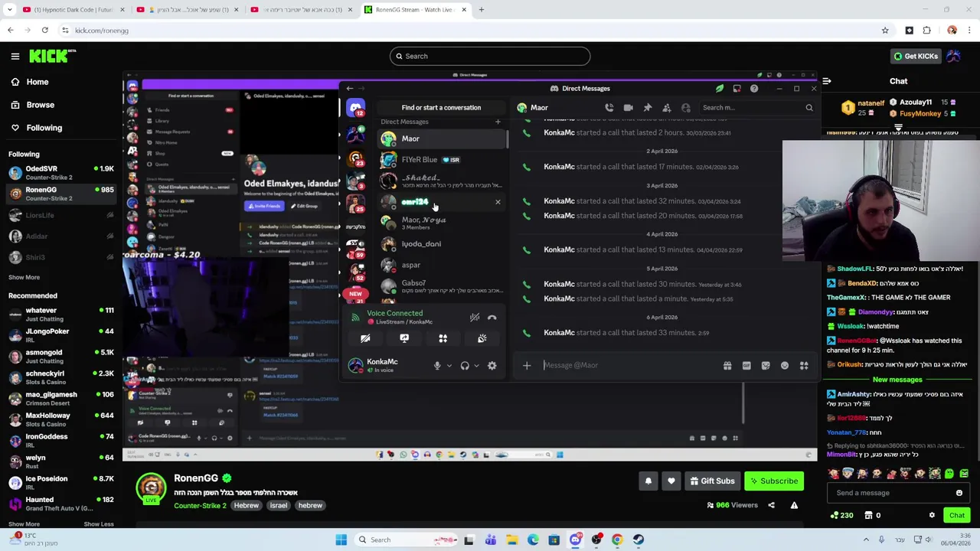980x551 pixels.
Task: Open the Chrome tab search dropdown arrow
Action: [10, 10]
